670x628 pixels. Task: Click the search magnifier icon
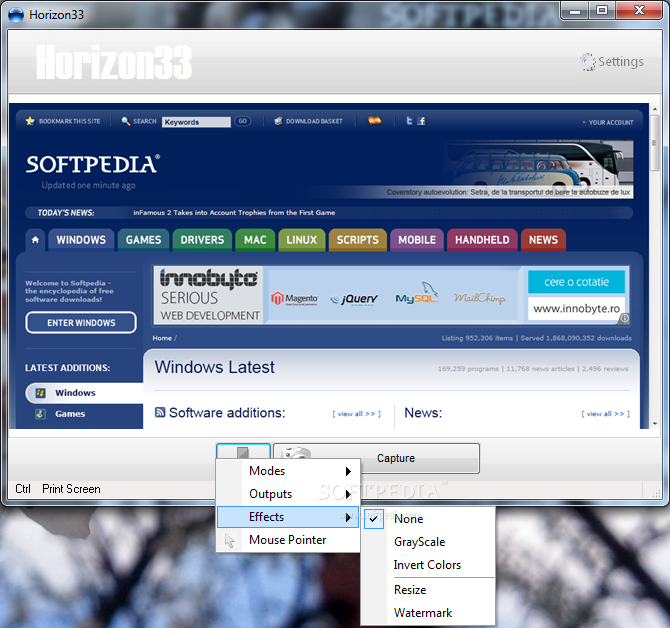(x=126, y=121)
